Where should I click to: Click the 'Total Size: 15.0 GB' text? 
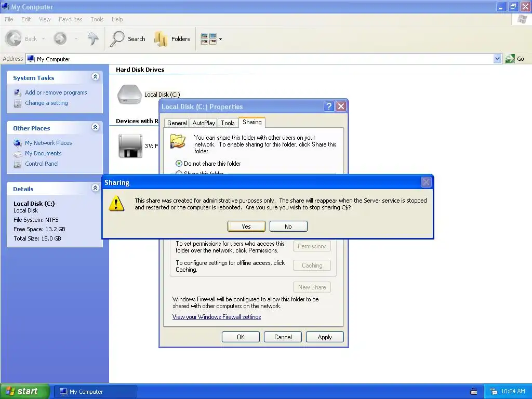(37, 238)
